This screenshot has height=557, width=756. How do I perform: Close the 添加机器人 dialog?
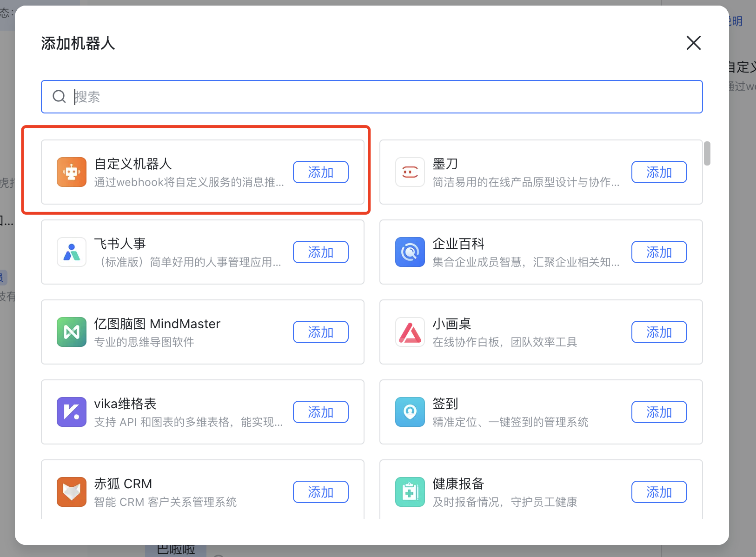(694, 43)
